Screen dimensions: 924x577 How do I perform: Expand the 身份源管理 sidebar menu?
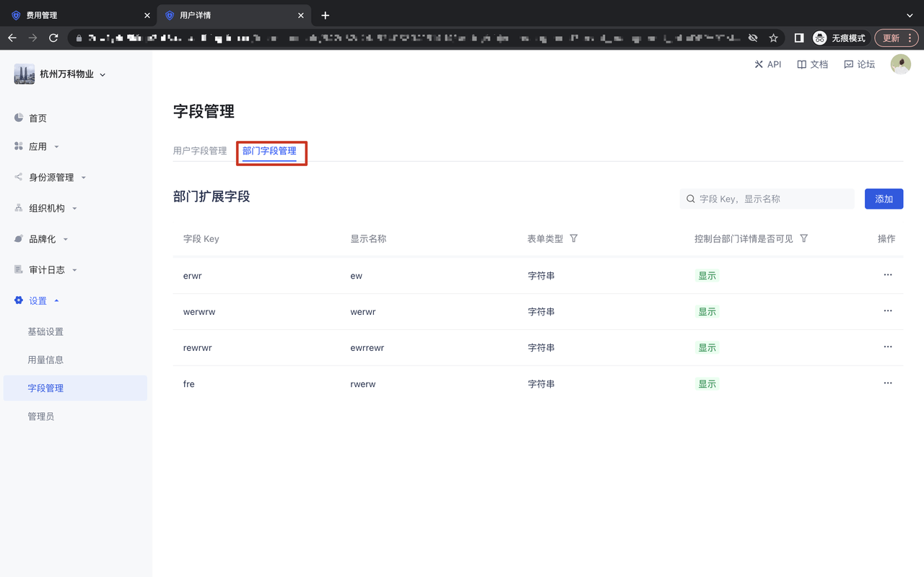click(x=51, y=178)
